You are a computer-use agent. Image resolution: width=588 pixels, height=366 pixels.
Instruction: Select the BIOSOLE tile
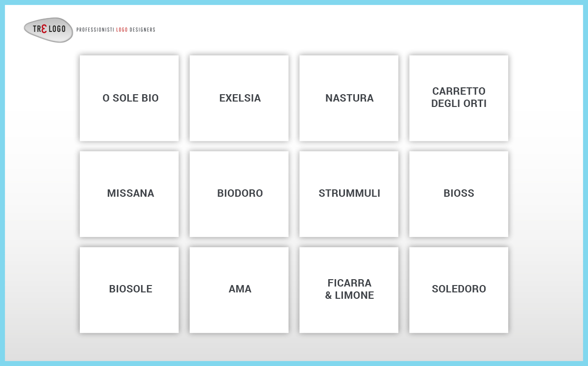[129, 289]
